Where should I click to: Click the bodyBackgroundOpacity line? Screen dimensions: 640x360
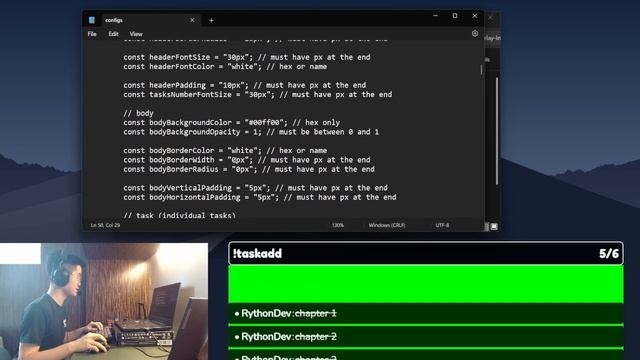tap(251, 132)
